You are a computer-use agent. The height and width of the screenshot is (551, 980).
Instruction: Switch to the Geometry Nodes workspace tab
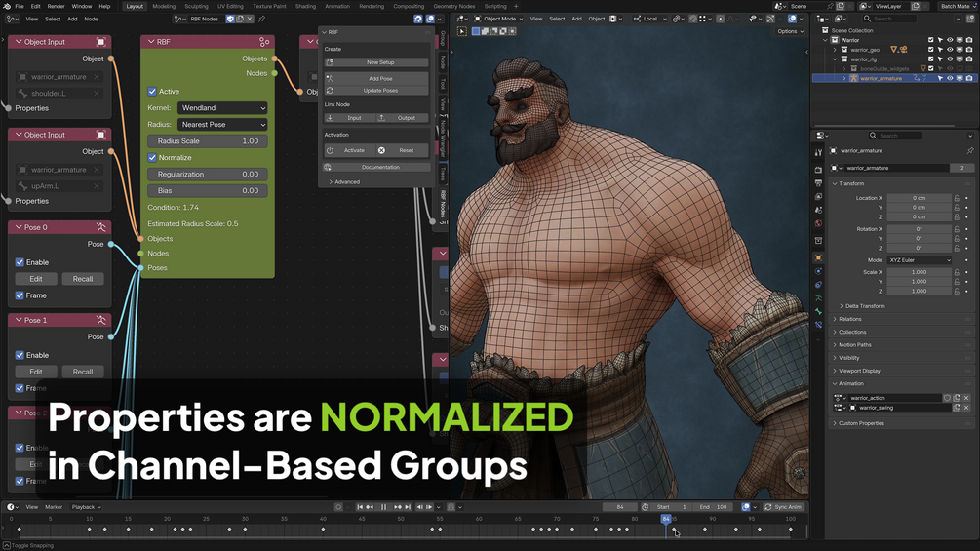(x=453, y=6)
